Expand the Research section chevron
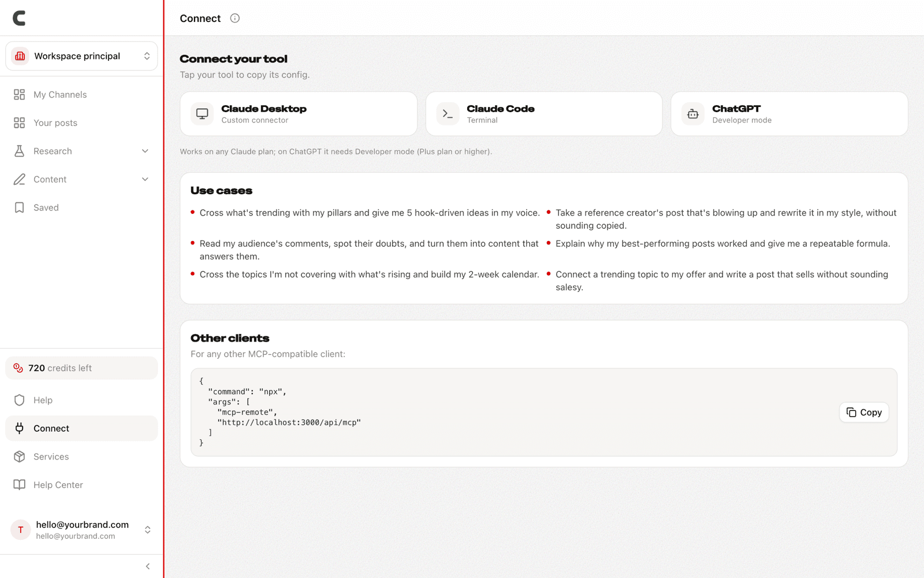 (x=145, y=151)
